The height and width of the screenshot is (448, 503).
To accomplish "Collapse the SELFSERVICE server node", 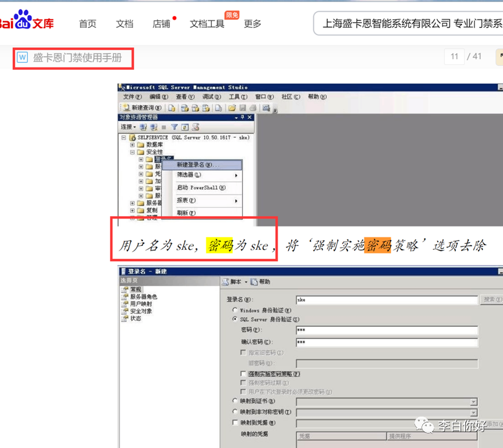I will (123, 137).
